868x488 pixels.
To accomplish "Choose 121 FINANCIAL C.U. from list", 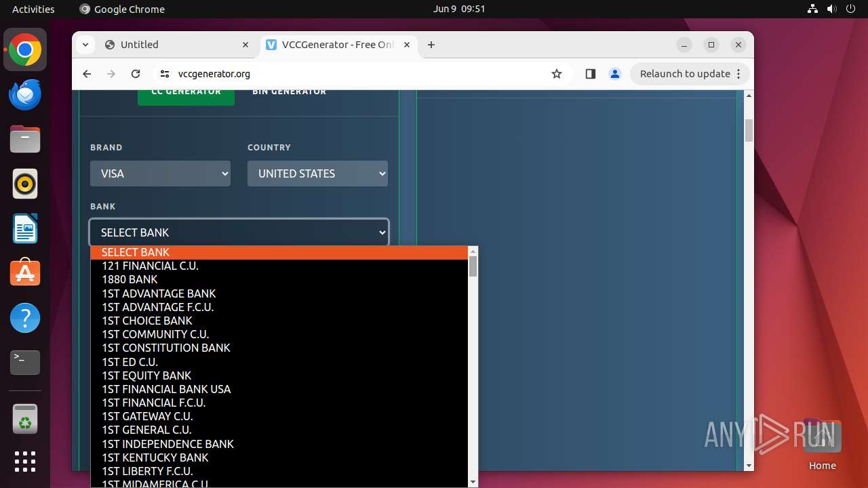I will [x=279, y=266].
